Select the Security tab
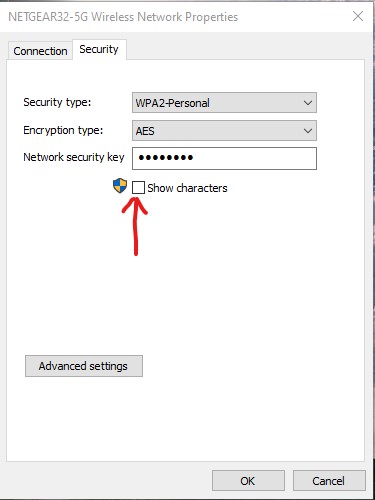375x500 pixels. [99, 49]
